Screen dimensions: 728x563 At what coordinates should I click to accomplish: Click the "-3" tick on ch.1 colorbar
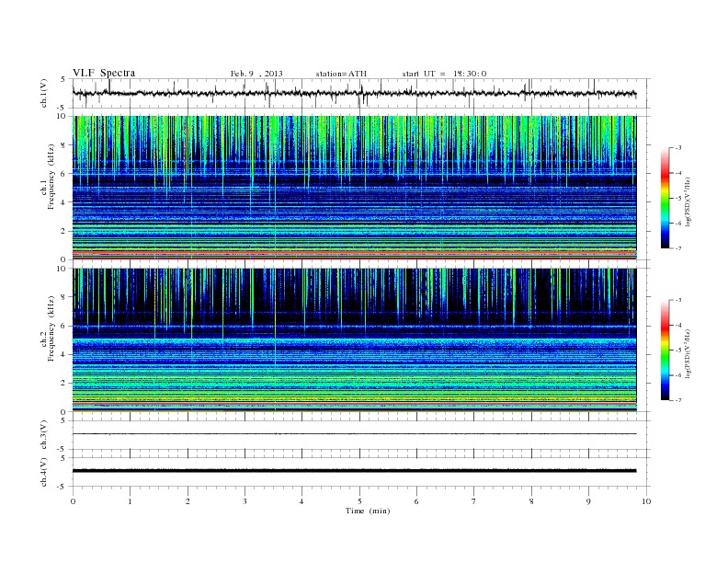pyautogui.click(x=678, y=148)
